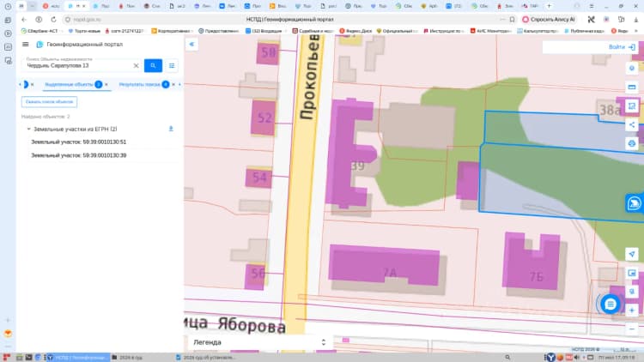Screen dimensions: 644x362
Task: Open the overview map icon on the right toolbar
Action: point(632,273)
